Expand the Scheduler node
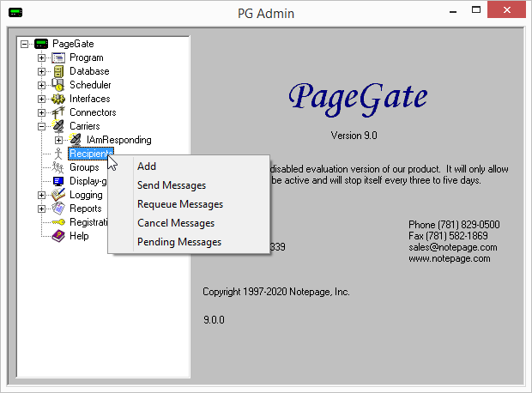The width and height of the screenshot is (532, 393). 41,85
